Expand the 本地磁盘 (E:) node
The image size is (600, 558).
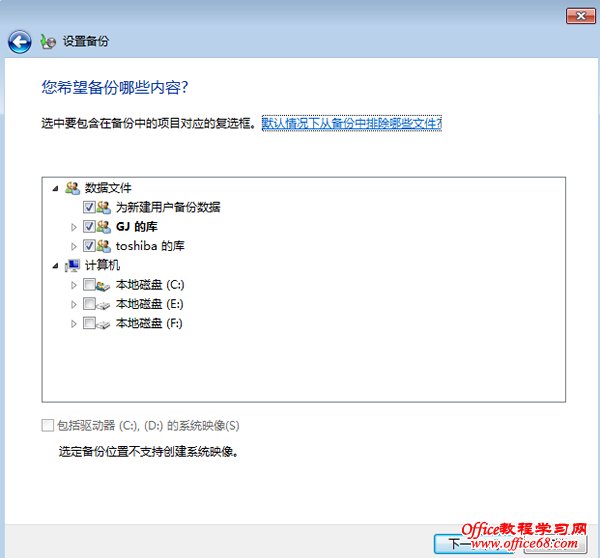tap(74, 305)
